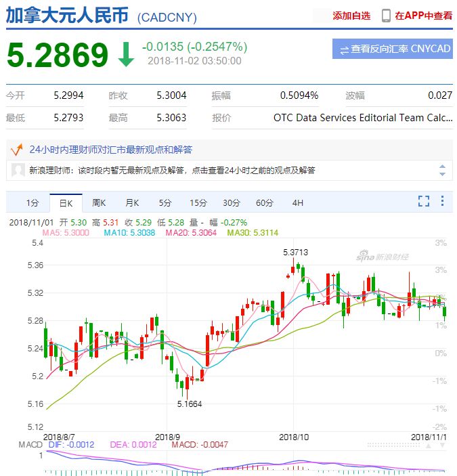Click the chart range slider dotted handle
Image resolution: width=457 pixels, height=476 pixels.
click(x=393, y=446)
